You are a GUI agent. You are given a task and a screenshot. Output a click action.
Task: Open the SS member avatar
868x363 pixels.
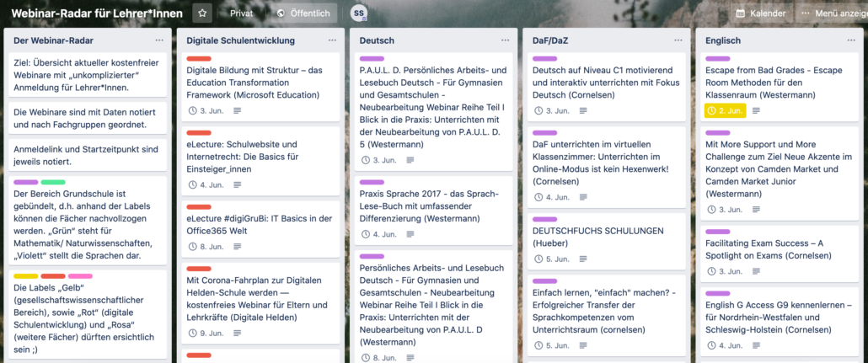tap(359, 13)
